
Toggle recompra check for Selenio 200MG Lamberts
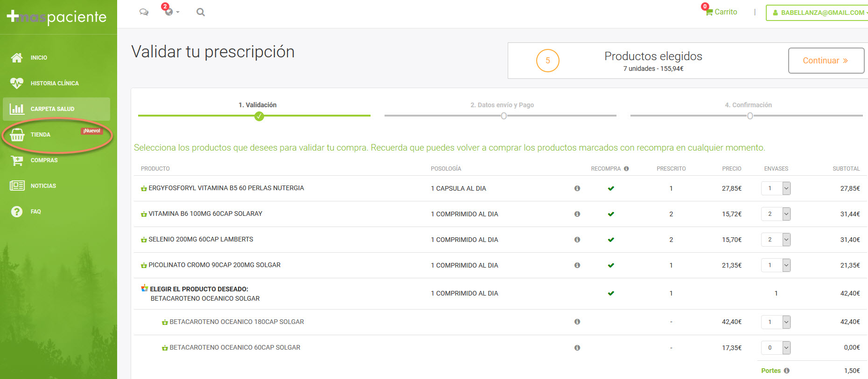tap(611, 240)
